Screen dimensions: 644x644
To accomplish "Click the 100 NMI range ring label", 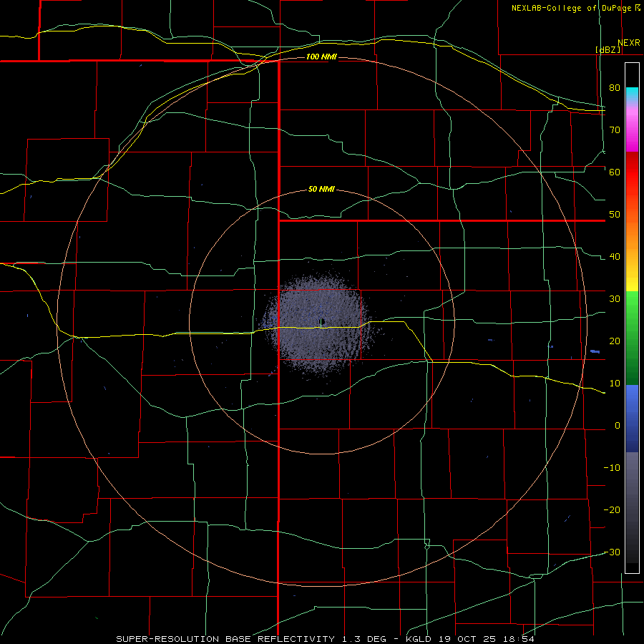I will pos(321,57).
